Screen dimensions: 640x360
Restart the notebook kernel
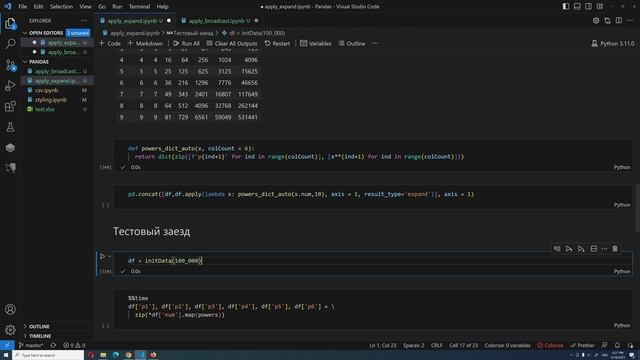tap(277, 43)
